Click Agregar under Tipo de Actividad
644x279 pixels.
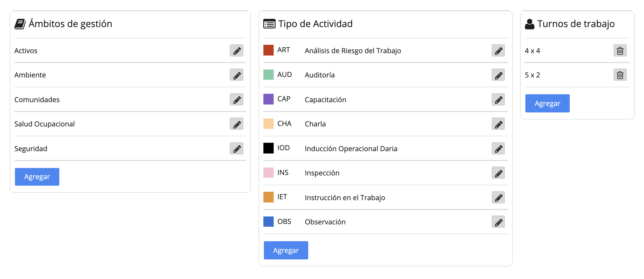286,250
